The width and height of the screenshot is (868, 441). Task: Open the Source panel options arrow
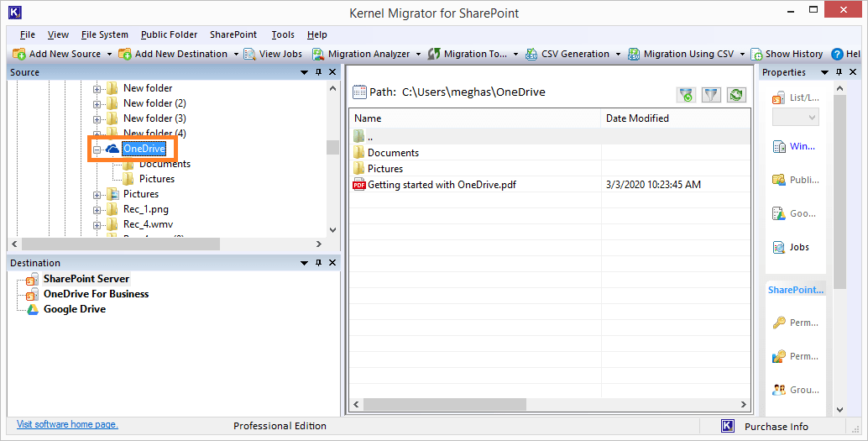[304, 72]
